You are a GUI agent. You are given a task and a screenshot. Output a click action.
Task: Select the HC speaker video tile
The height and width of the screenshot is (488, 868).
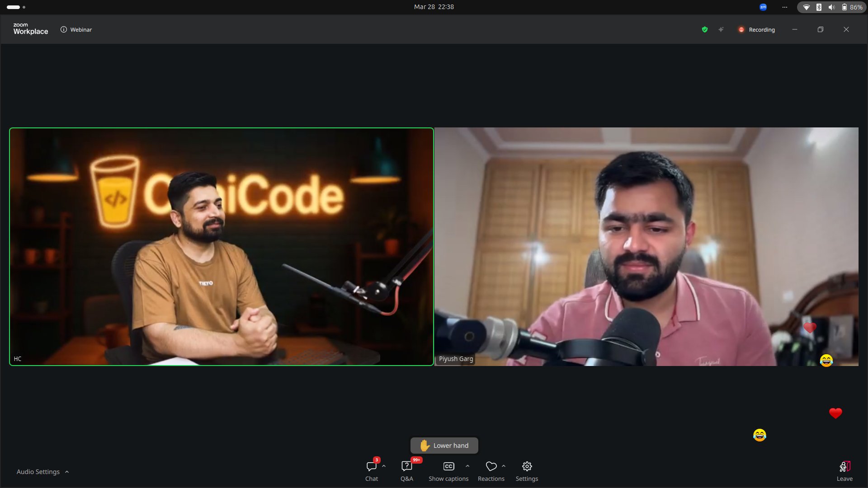221,247
